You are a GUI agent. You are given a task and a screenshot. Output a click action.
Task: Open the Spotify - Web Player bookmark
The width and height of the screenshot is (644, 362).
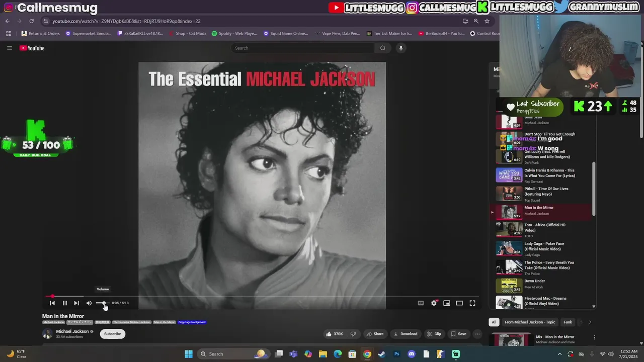(x=234, y=34)
